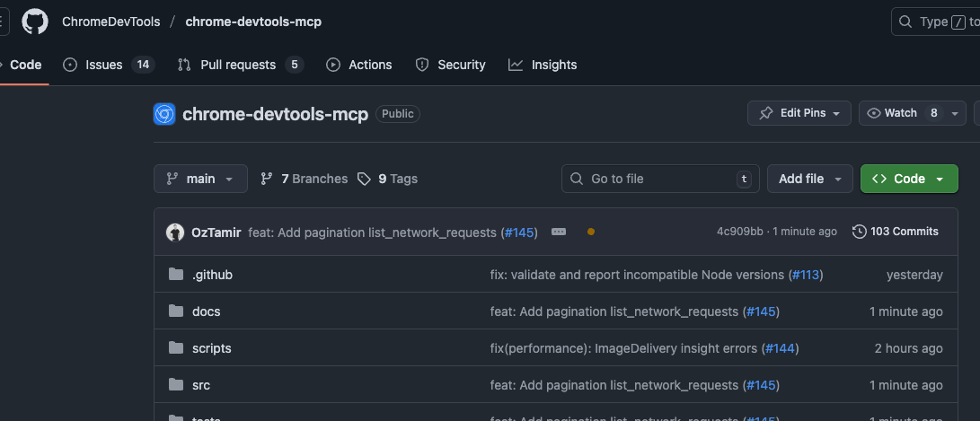Click the folder icon beside .github
980x421 pixels.
coord(176,274)
